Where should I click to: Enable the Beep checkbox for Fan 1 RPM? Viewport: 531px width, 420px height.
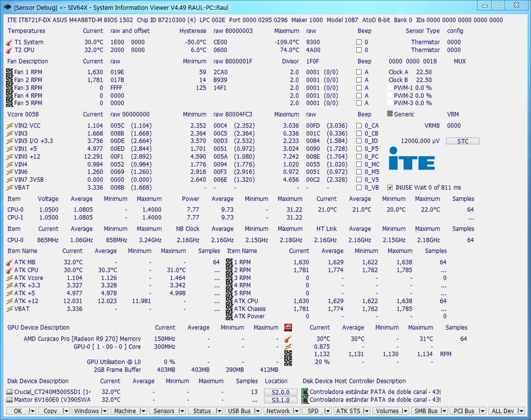tap(359, 72)
